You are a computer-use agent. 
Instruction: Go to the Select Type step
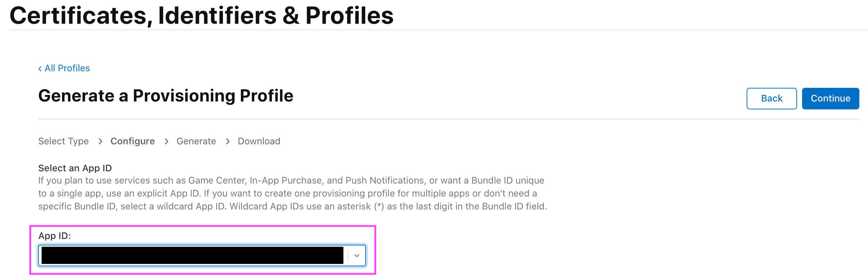[63, 141]
